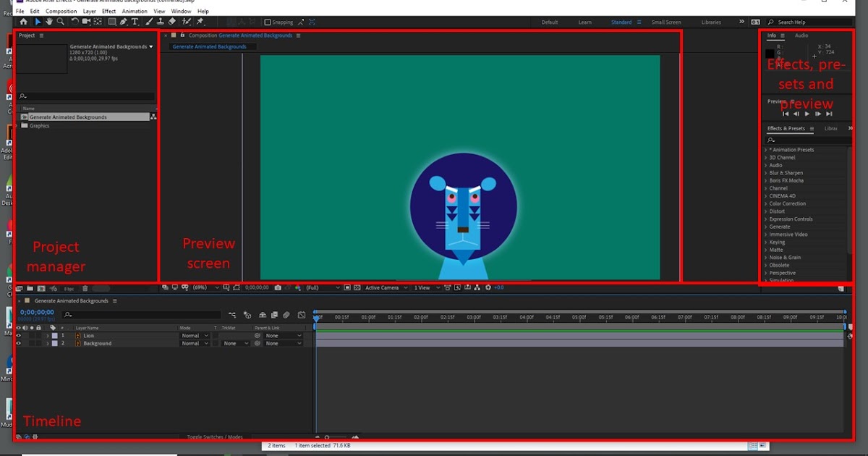Open the blending mode dropdown for the Lion layer
Image resolution: width=868 pixels, height=456 pixels.
click(194, 335)
